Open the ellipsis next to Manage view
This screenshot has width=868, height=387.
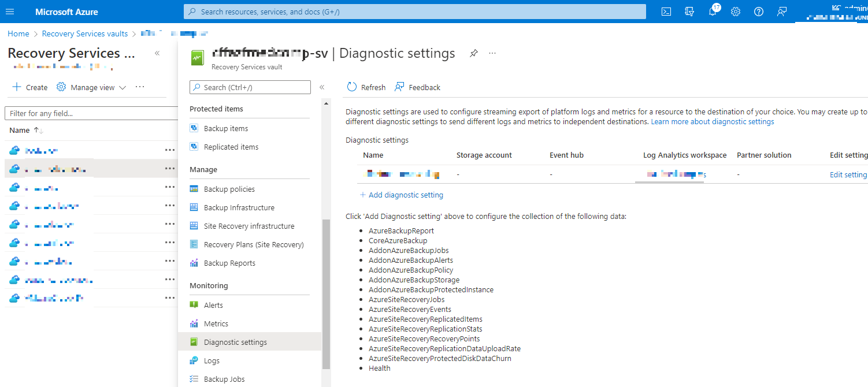pyautogui.click(x=140, y=87)
